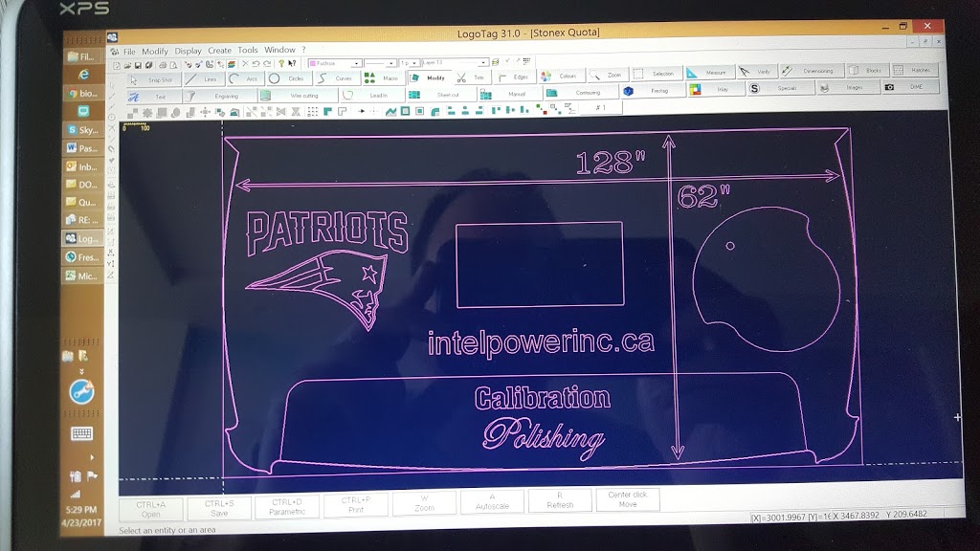Expand the line style dropdown
Screen dimensions: 980x551
coord(391,63)
